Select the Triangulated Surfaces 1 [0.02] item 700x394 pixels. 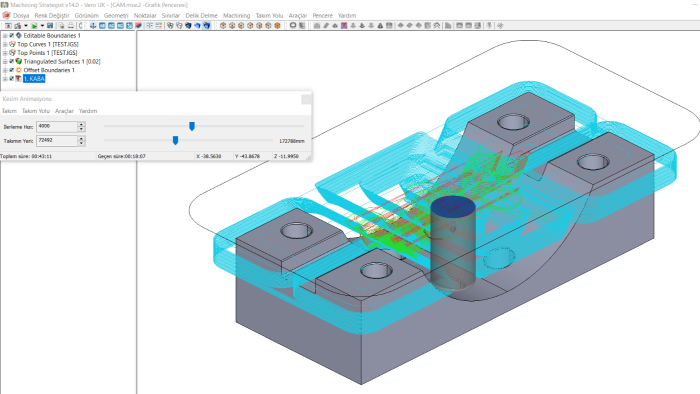point(62,62)
